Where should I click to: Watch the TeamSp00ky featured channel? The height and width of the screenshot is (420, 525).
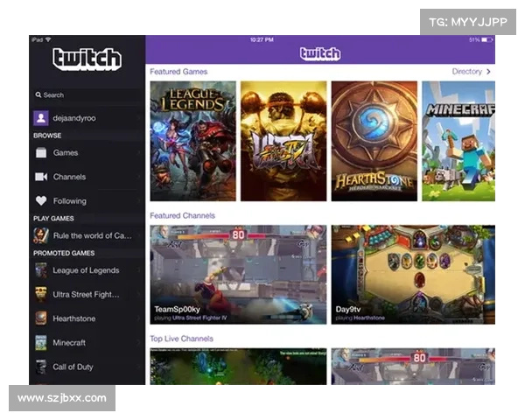[x=238, y=274]
